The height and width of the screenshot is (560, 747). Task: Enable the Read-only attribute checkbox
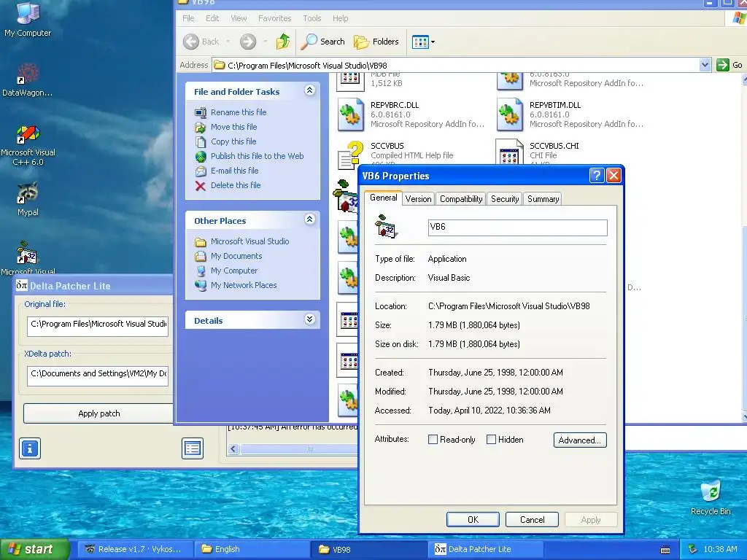[433, 440]
